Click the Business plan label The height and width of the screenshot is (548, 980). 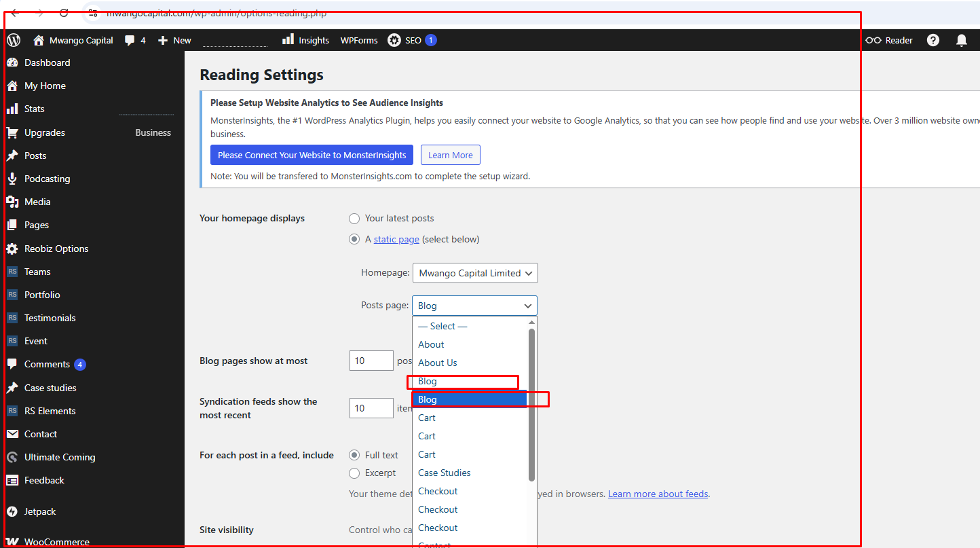pos(153,132)
